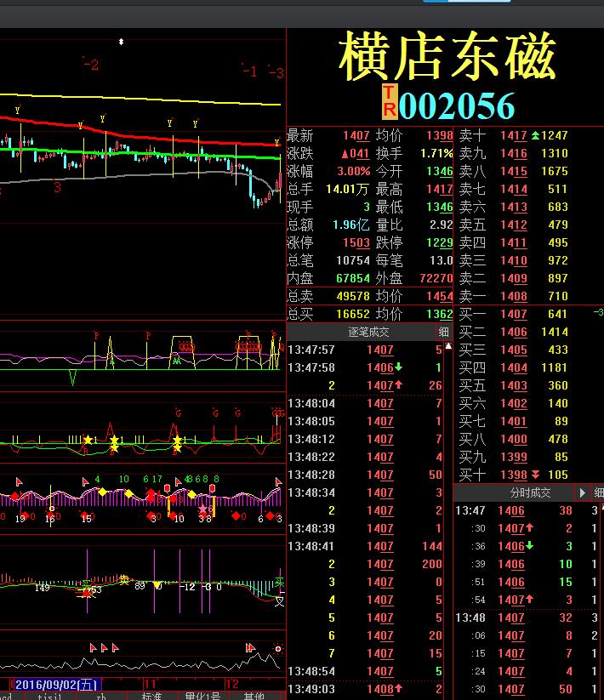
Task: Select the :39 minute row with green volume 10
Action: pyautogui.click(x=527, y=564)
